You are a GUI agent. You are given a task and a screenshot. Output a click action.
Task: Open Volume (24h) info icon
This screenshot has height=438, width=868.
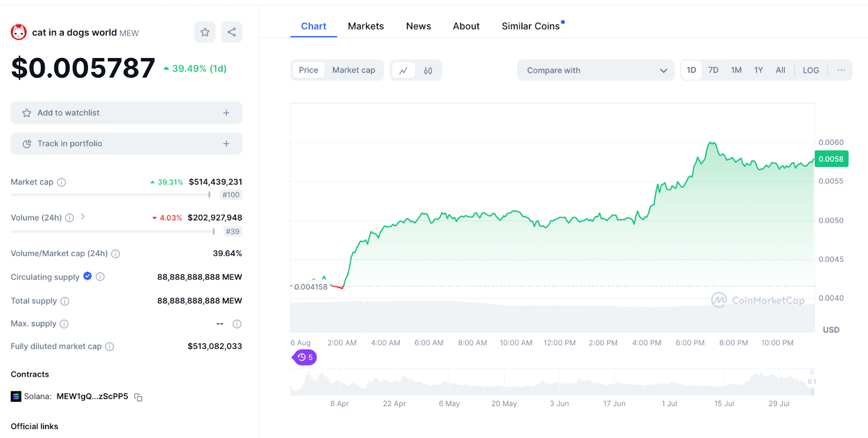tap(69, 218)
